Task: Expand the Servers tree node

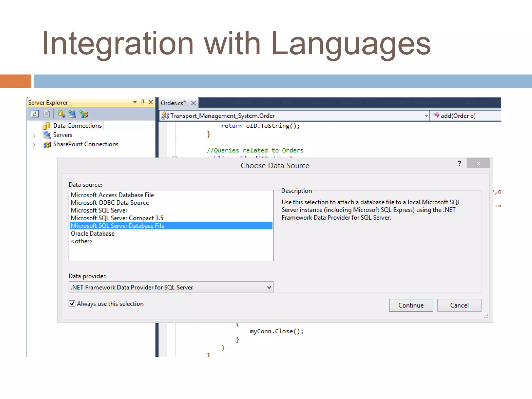Action: (34, 136)
